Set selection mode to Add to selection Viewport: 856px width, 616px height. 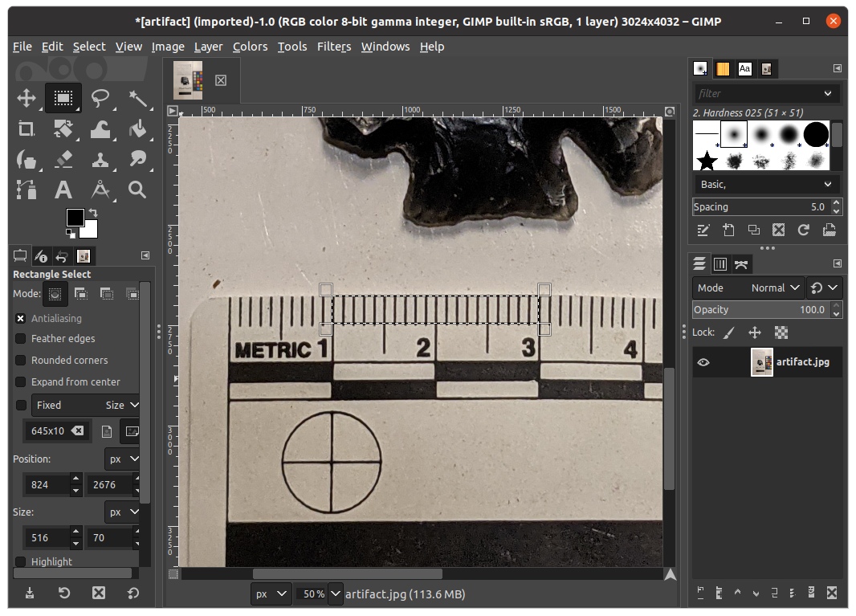coord(81,294)
